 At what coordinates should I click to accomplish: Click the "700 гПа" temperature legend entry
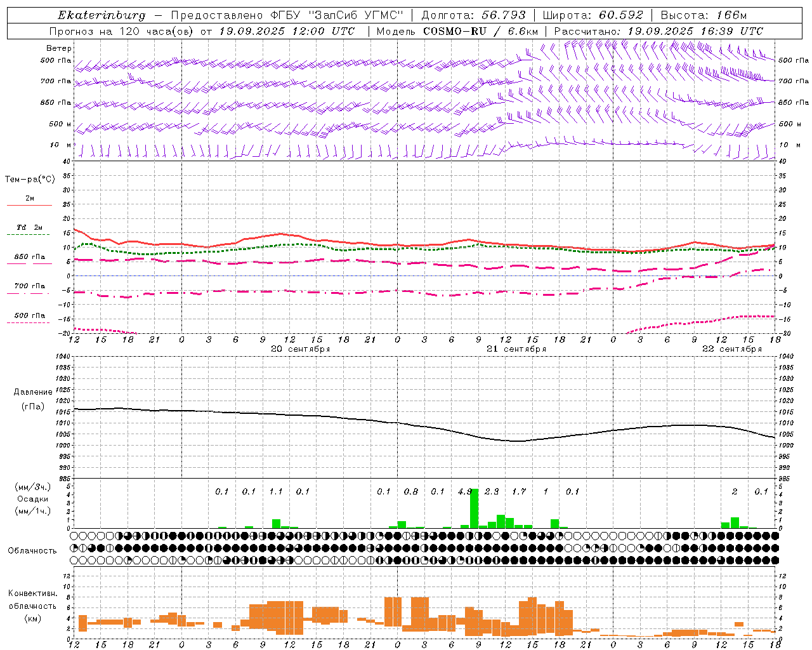click(x=30, y=286)
